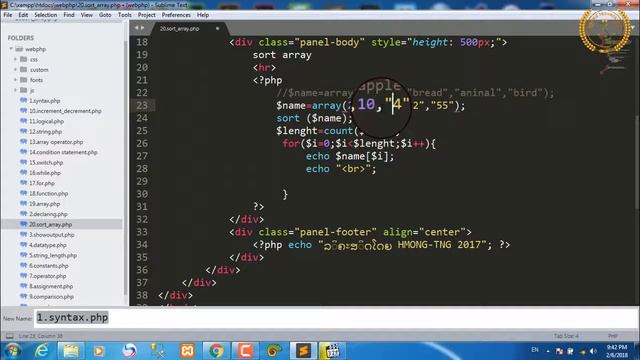Open Windows Start menu
Viewport: 640px width, 360px height.
coord(12,351)
